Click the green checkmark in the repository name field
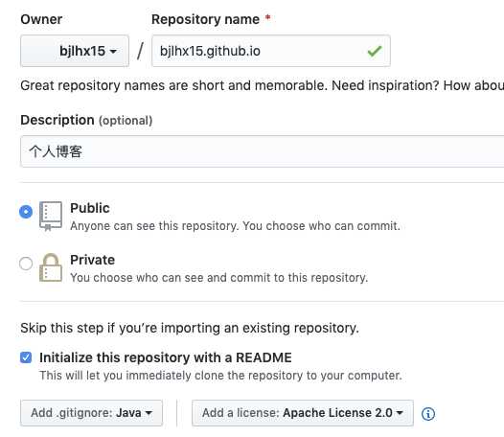Image resolution: width=504 pixels, height=437 pixels. pos(375,51)
